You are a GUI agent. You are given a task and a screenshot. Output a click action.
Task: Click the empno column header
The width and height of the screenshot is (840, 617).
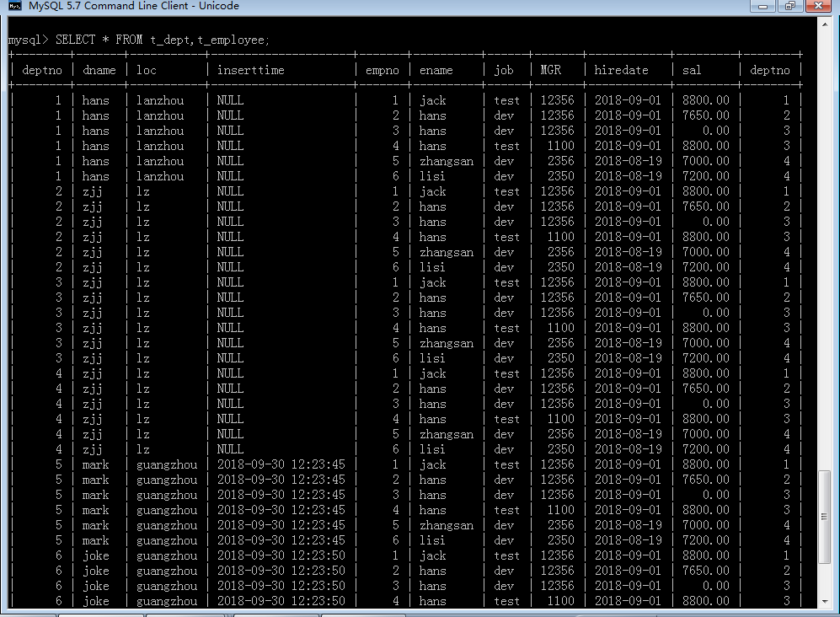[383, 70]
